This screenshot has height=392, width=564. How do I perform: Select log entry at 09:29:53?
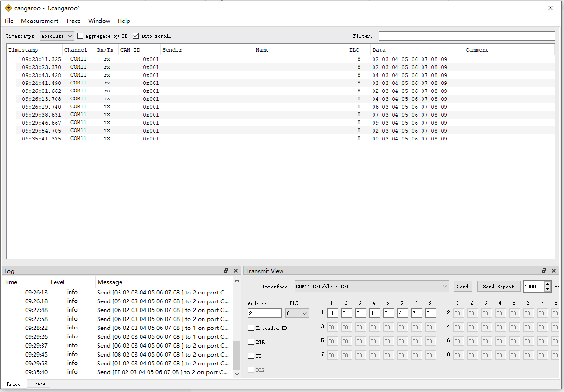point(117,364)
